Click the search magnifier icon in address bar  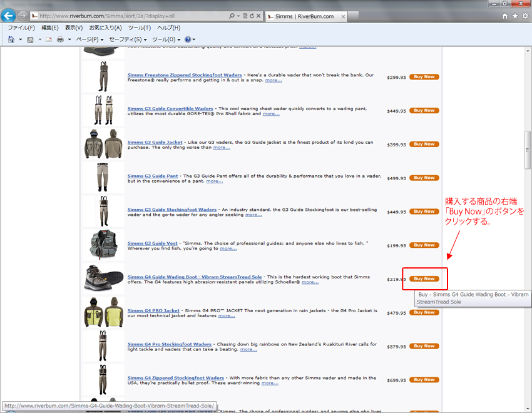(232, 16)
